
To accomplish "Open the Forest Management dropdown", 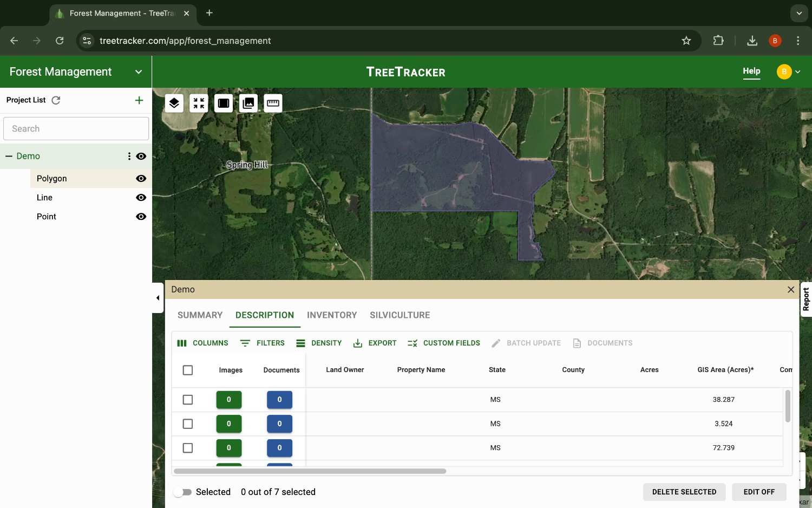I will point(139,71).
